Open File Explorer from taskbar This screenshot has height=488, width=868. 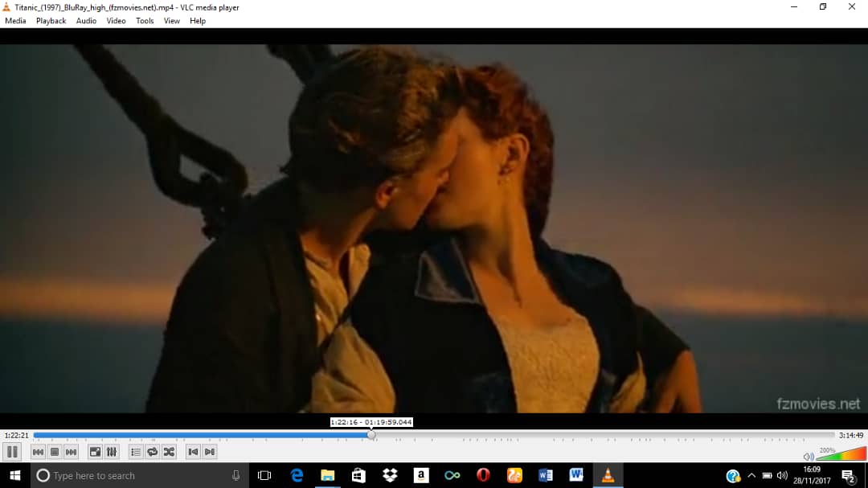click(328, 475)
